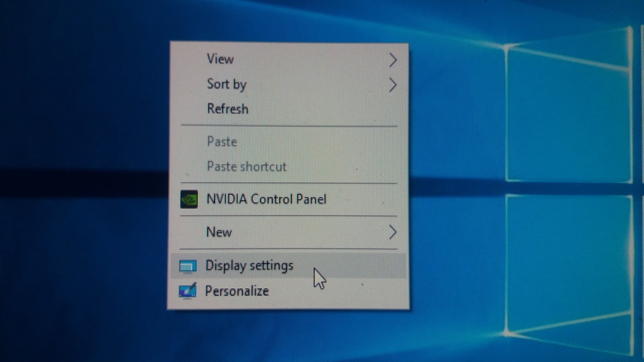This screenshot has height=362, width=644.
Task: Select the New menu entry
Action: [289, 232]
